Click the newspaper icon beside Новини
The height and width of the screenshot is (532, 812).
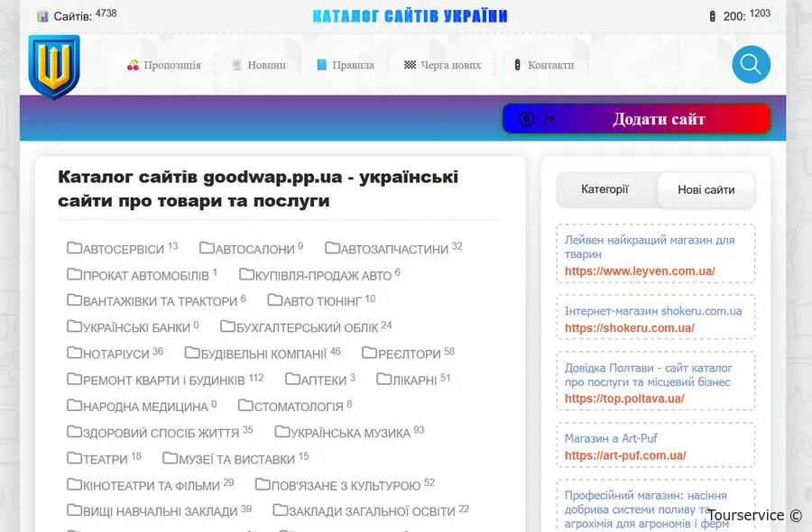click(x=236, y=65)
